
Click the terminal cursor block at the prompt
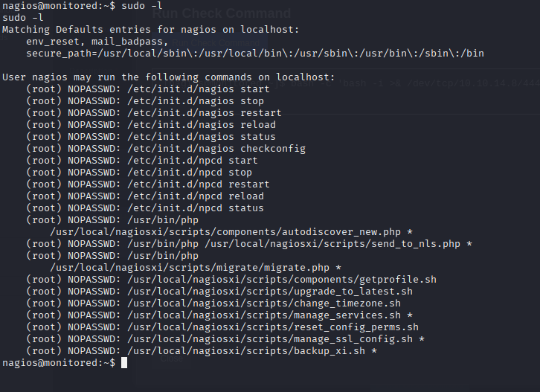(124, 363)
